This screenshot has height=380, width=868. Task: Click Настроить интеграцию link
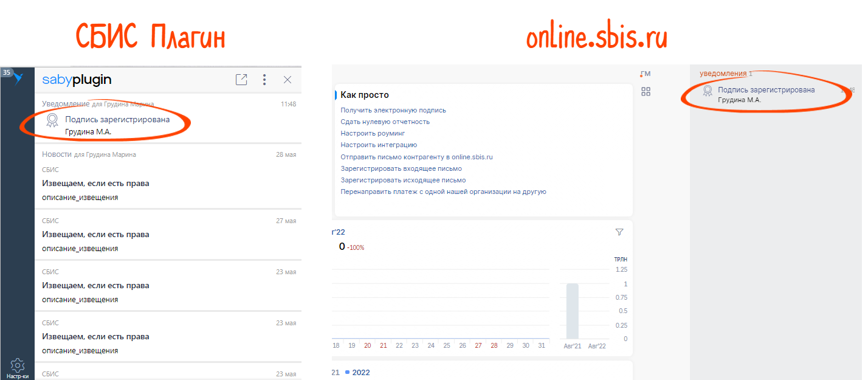click(x=379, y=145)
